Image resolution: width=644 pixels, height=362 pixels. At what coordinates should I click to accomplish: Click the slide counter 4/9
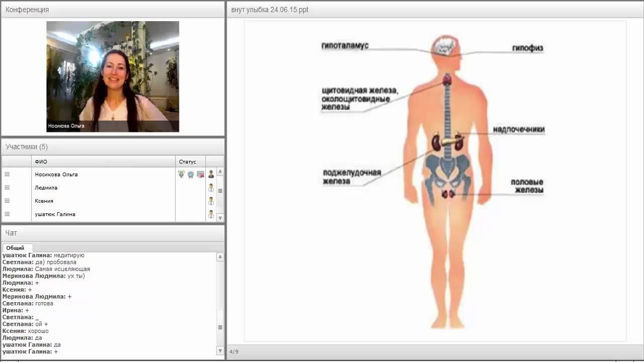[234, 351]
